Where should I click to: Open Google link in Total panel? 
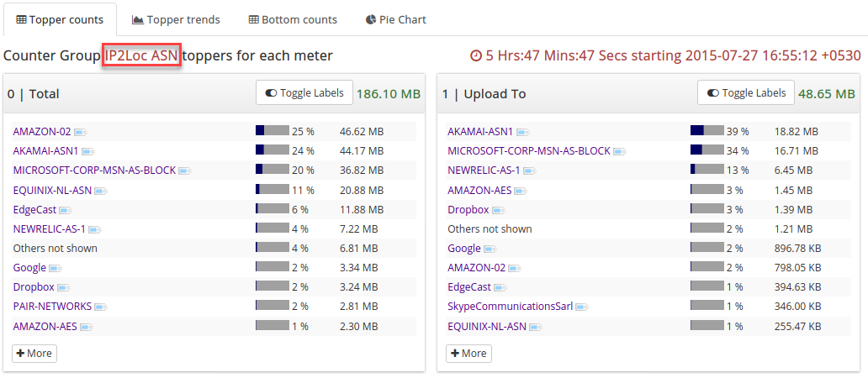click(29, 268)
